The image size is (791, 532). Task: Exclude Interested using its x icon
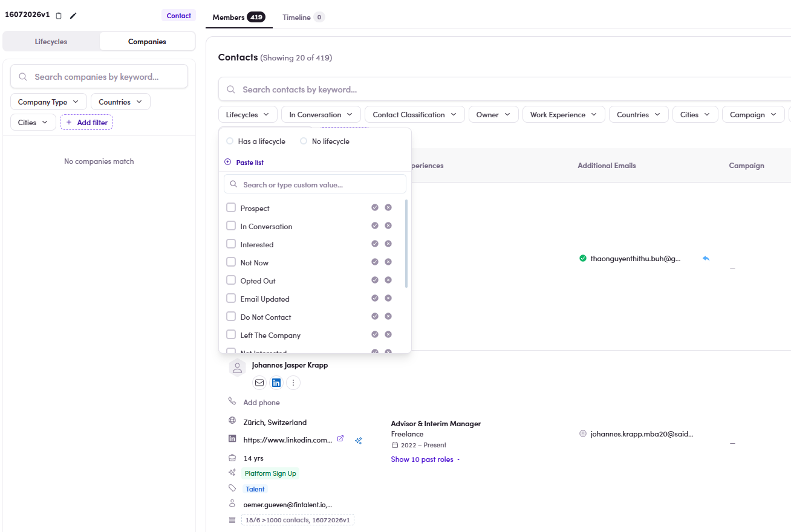point(388,244)
